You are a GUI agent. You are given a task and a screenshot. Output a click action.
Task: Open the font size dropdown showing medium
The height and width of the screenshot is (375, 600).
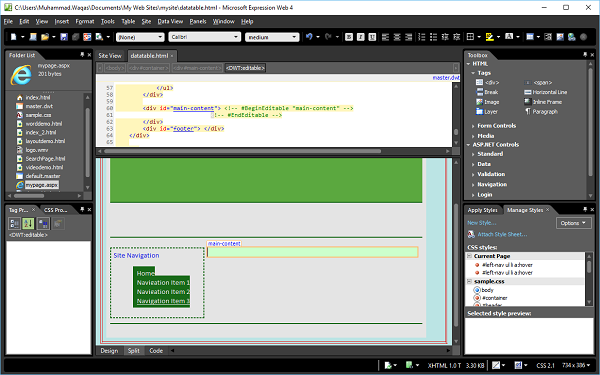[x=272, y=37]
